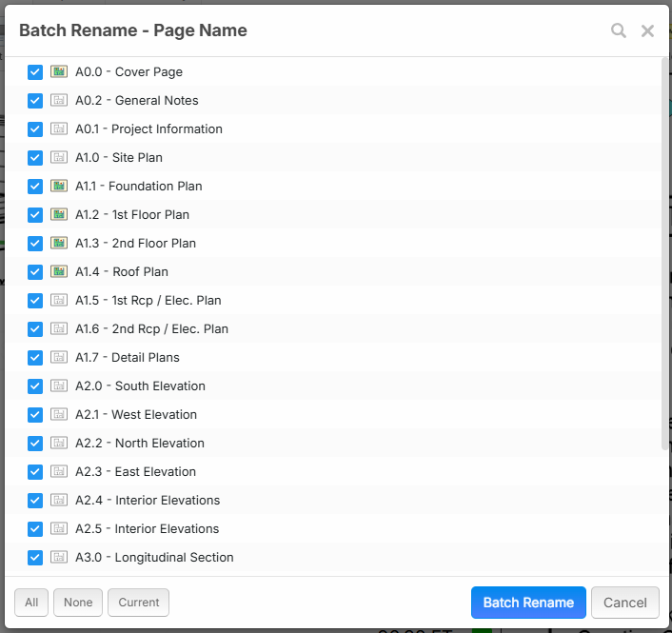Select the text 'A0.2 - General Notes'
The width and height of the screenshot is (672, 633).
[137, 100]
